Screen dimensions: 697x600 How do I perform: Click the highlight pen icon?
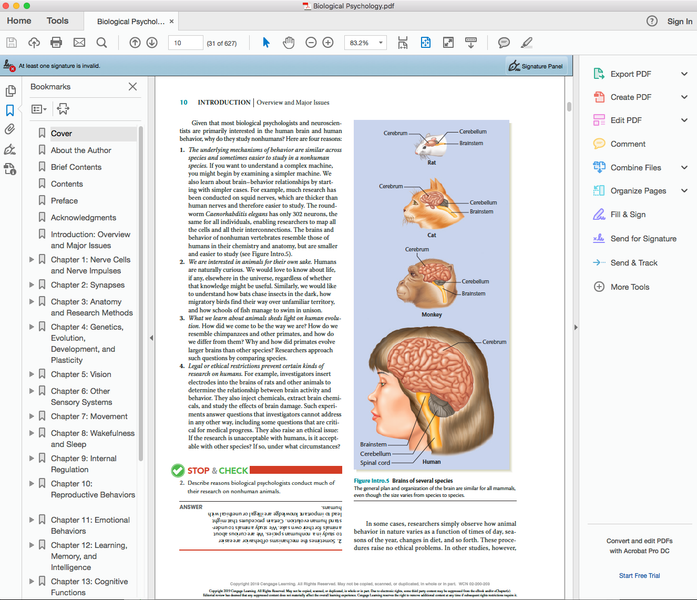click(x=527, y=43)
